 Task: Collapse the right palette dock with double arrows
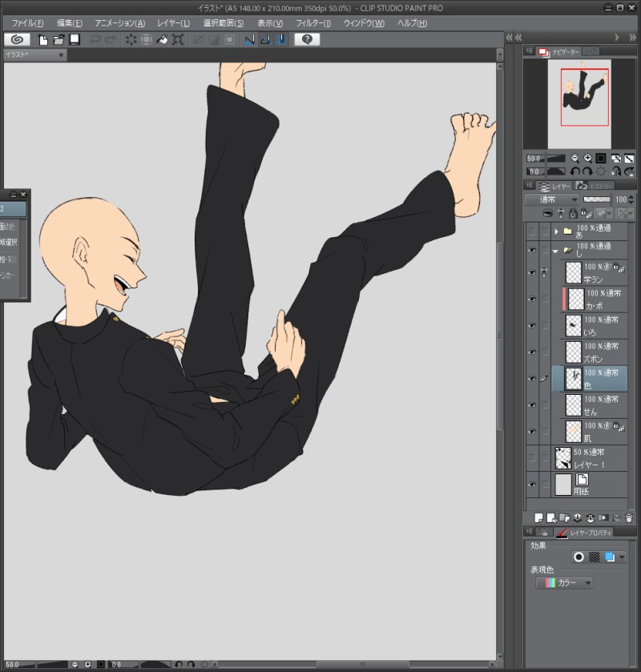(x=632, y=38)
